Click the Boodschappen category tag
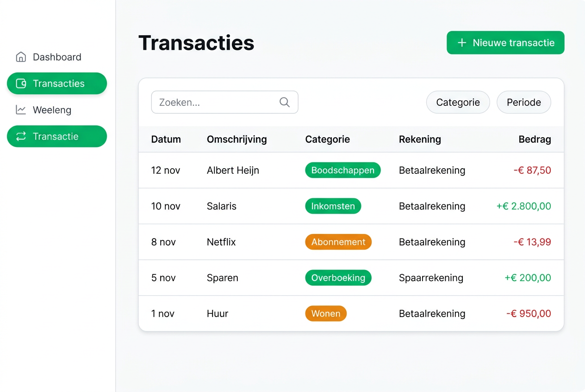Image resolution: width=585 pixels, height=392 pixels. point(342,170)
